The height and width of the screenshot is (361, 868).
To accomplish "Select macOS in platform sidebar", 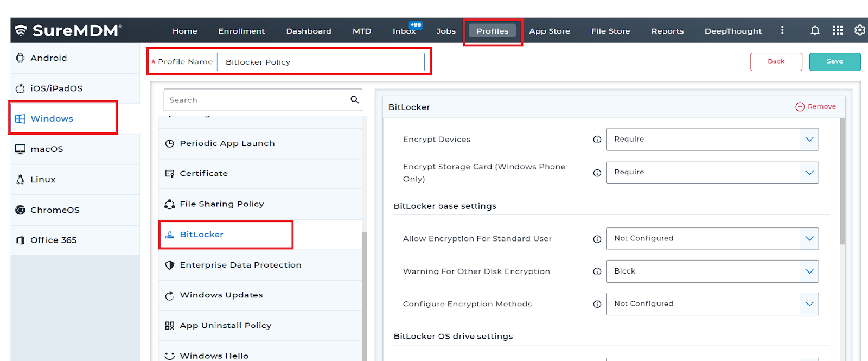I will [x=75, y=149].
